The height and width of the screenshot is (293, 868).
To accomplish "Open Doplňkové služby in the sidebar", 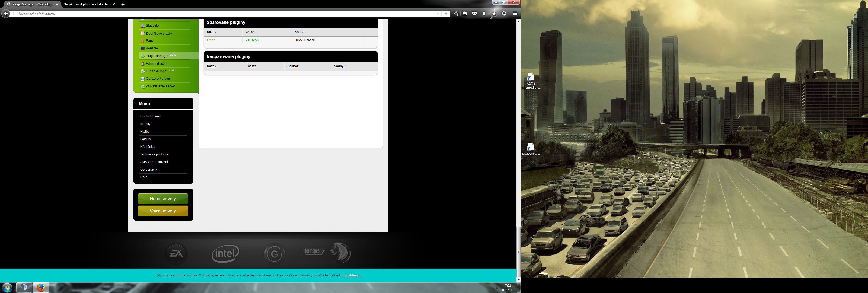I will pos(159,33).
